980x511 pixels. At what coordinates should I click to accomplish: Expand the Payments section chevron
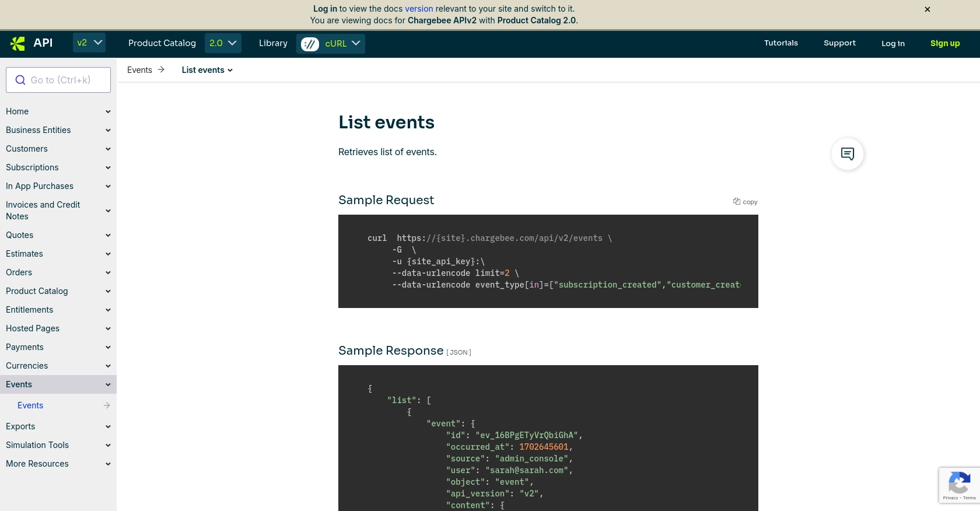pyautogui.click(x=108, y=347)
